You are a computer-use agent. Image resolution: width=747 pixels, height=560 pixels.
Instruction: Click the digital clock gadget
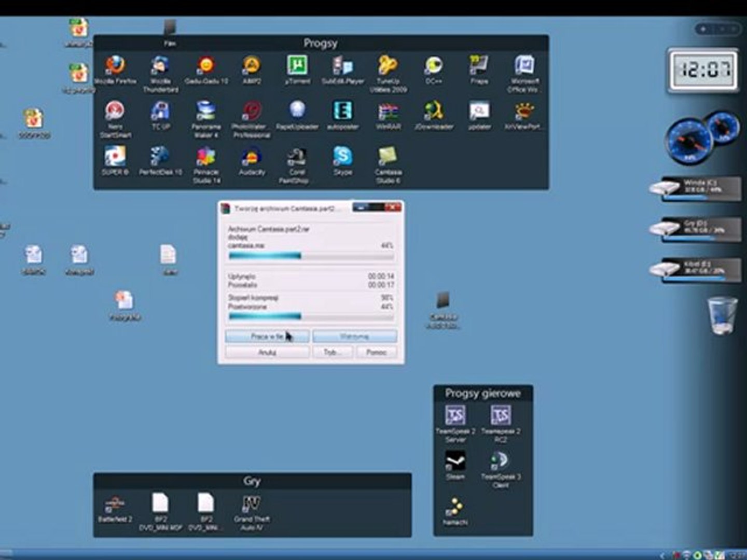pyautogui.click(x=703, y=70)
